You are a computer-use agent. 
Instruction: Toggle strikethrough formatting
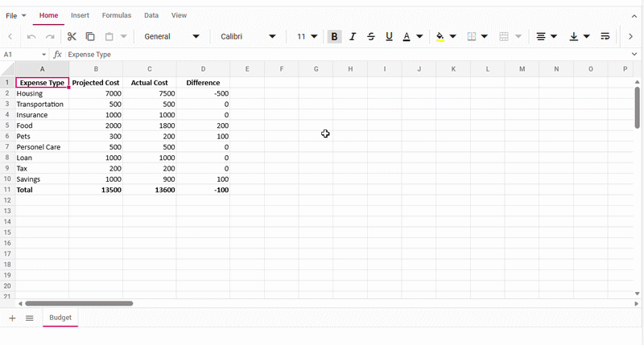[x=371, y=36]
